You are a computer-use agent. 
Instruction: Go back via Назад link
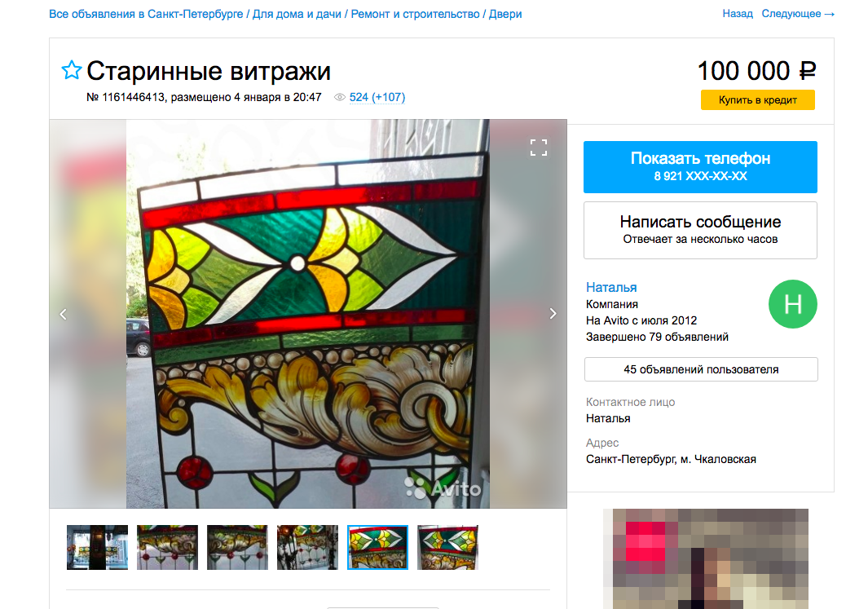[x=738, y=14]
